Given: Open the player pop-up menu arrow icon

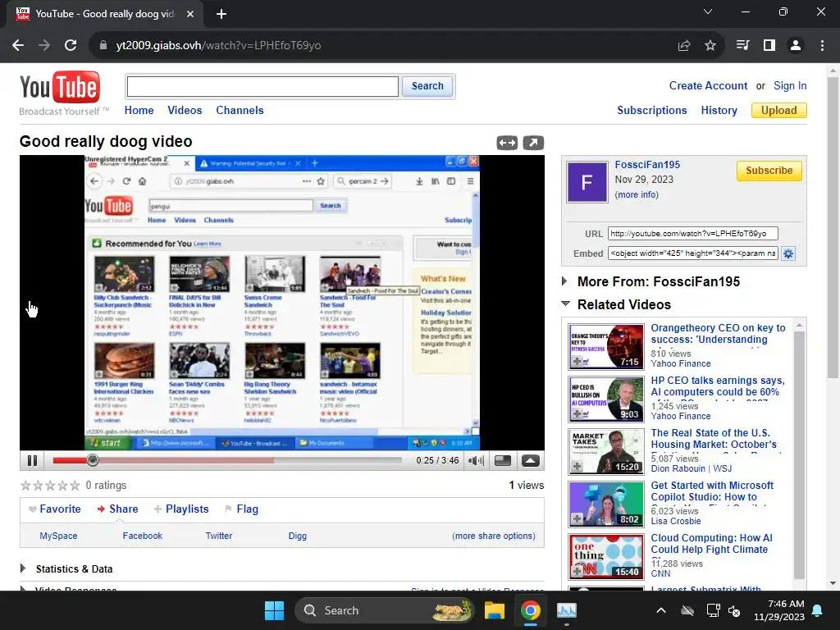Looking at the screenshot, I should [530, 461].
